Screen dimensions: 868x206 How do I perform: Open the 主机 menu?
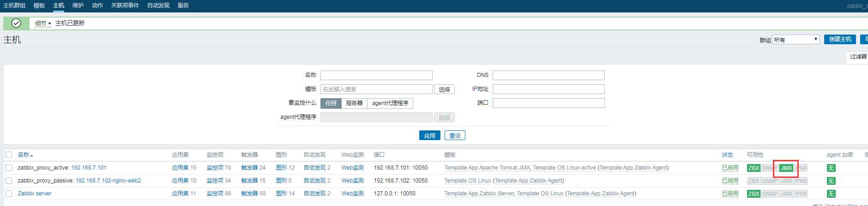tap(59, 6)
